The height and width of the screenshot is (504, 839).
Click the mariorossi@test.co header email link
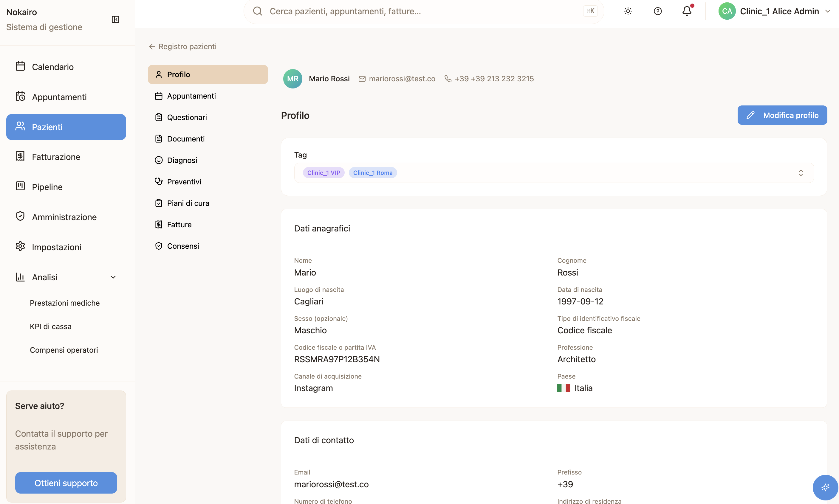(402, 79)
